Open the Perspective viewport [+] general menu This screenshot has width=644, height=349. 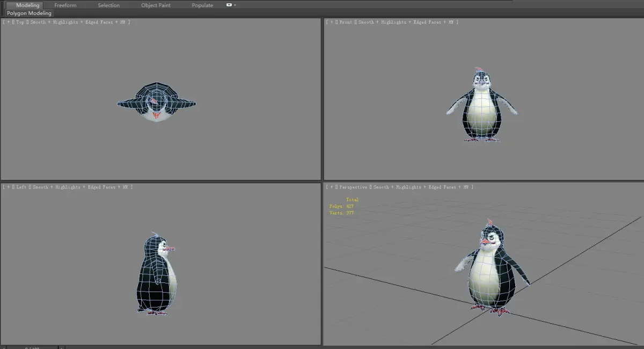[x=331, y=187]
